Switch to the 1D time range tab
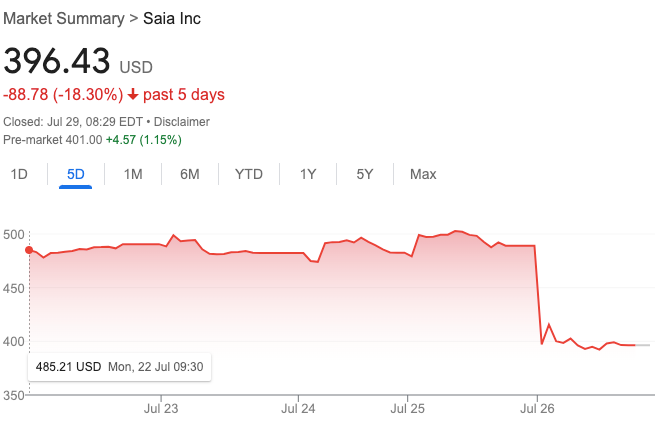The height and width of the screenshot is (426, 666). point(19,174)
